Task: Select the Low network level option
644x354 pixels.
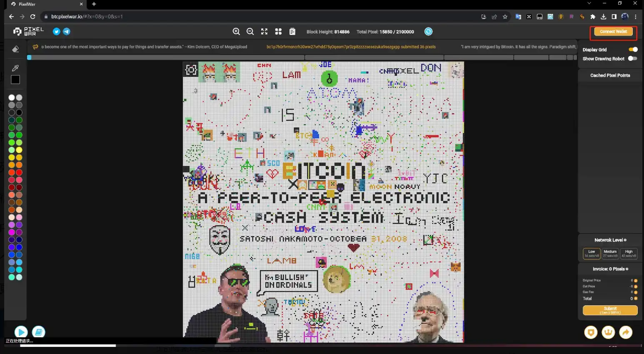Action: pyautogui.click(x=592, y=253)
